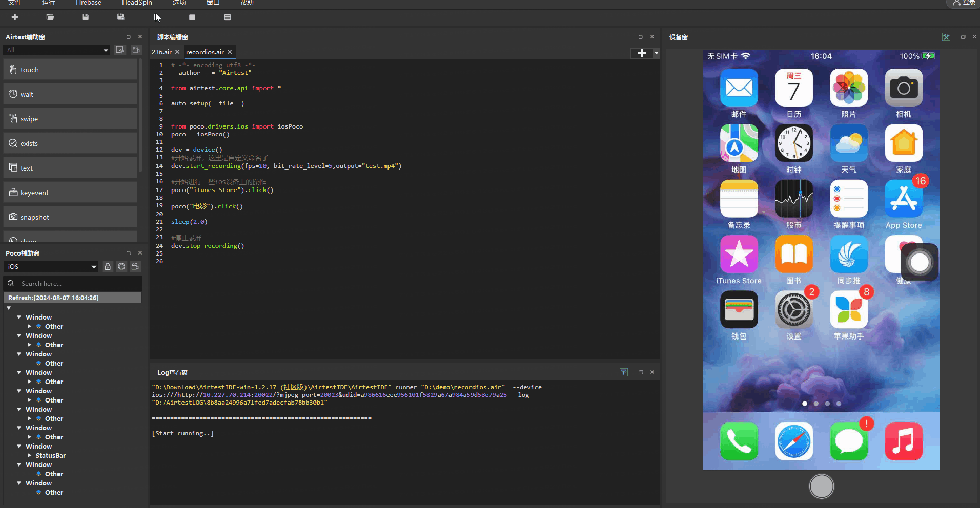Refresh the Poco UI tree
Screen dimensions: 980x508
(121, 267)
